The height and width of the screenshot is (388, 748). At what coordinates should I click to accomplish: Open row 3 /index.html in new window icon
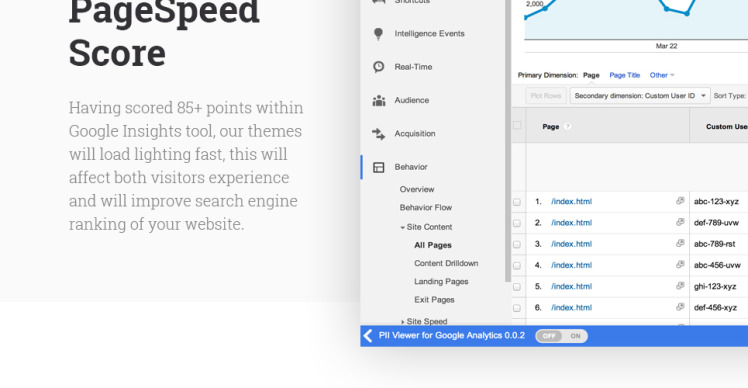tap(680, 243)
